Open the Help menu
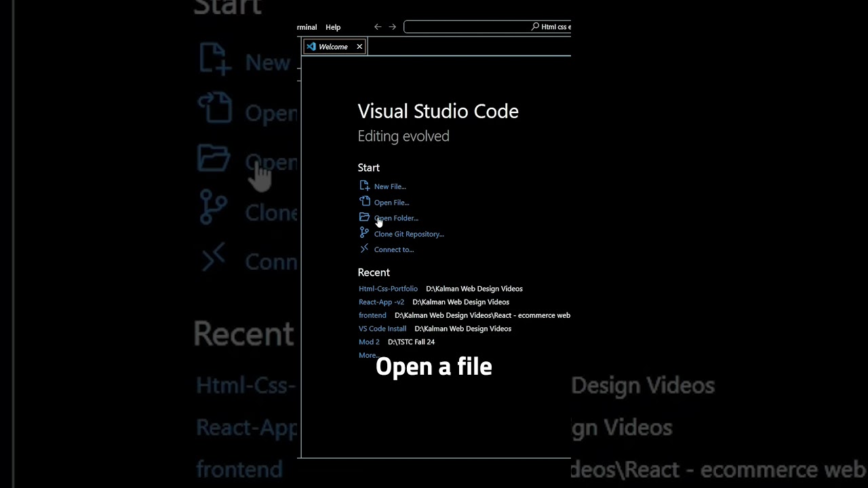The height and width of the screenshot is (488, 868). coord(333,27)
